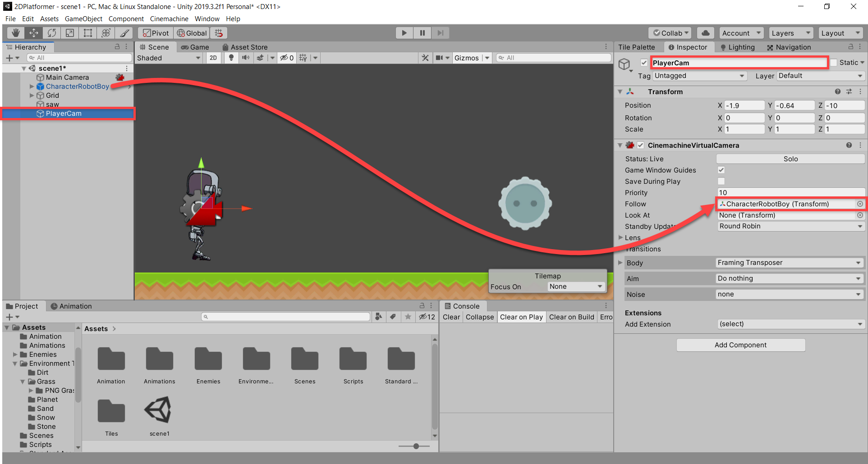Viewport: 868px width, 464px height.
Task: Click the GameObject cube icon in Inspector
Action: 624,64
